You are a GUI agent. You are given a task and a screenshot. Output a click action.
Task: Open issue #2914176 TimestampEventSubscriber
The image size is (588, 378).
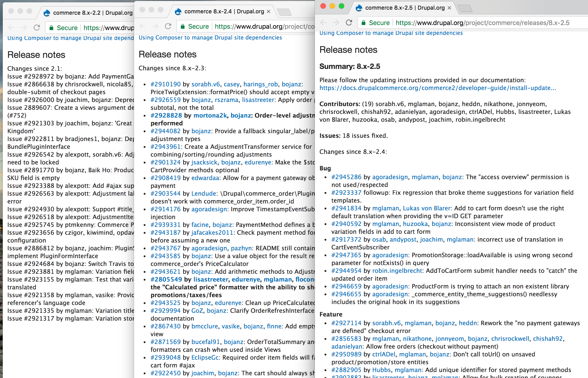click(165, 209)
